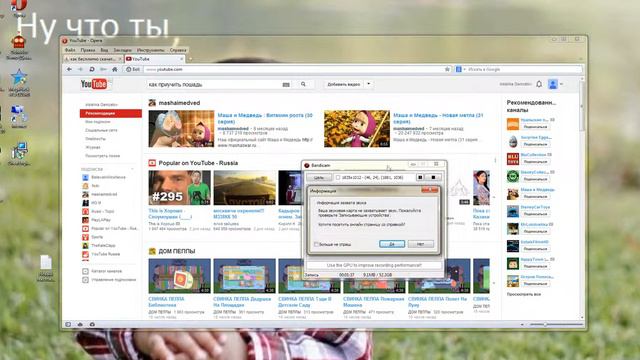The image size is (640, 360).
Task: Open the YouTube Russia subscription icon
Action: tap(85, 254)
